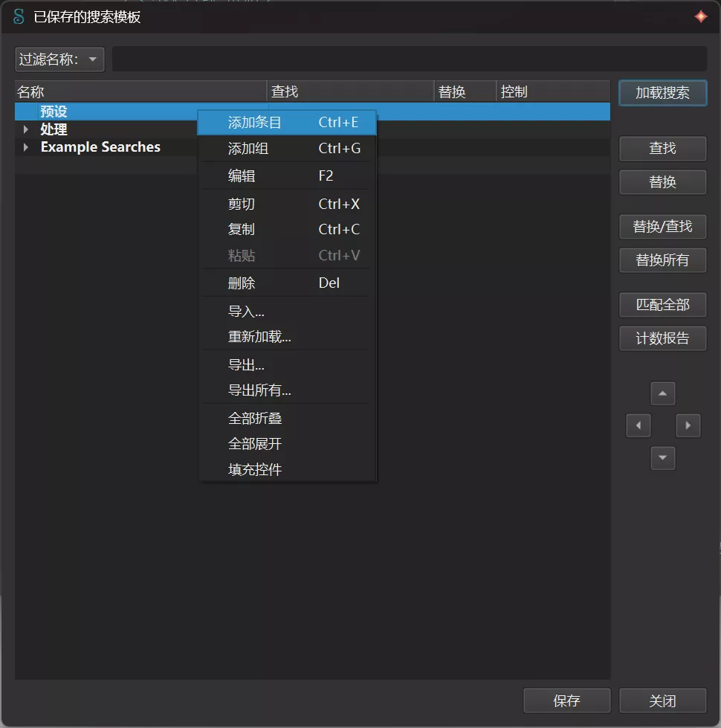Click the move right arrow button
Image resolution: width=721 pixels, height=728 pixels.
coord(688,425)
